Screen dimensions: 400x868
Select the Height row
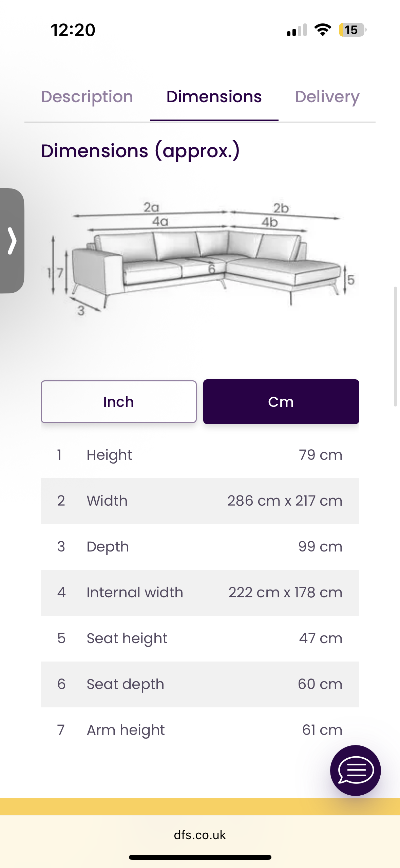click(200, 455)
